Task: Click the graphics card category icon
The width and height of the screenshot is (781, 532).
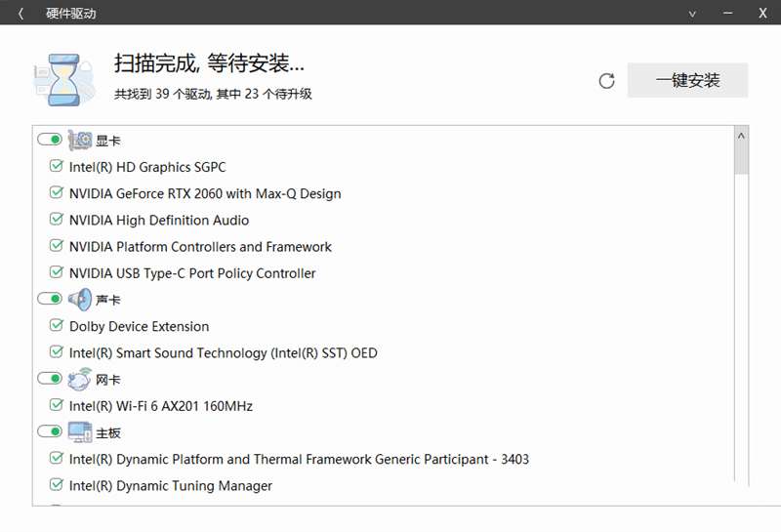Action: click(80, 141)
